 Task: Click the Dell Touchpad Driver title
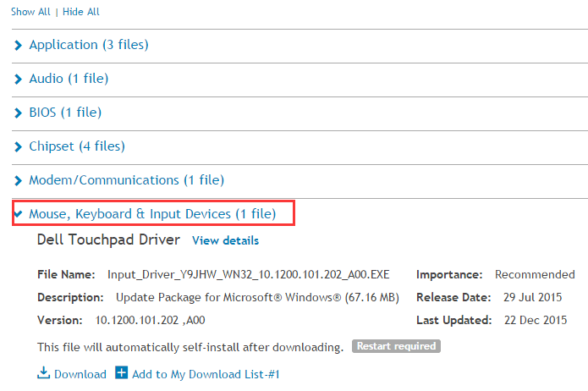click(x=108, y=240)
